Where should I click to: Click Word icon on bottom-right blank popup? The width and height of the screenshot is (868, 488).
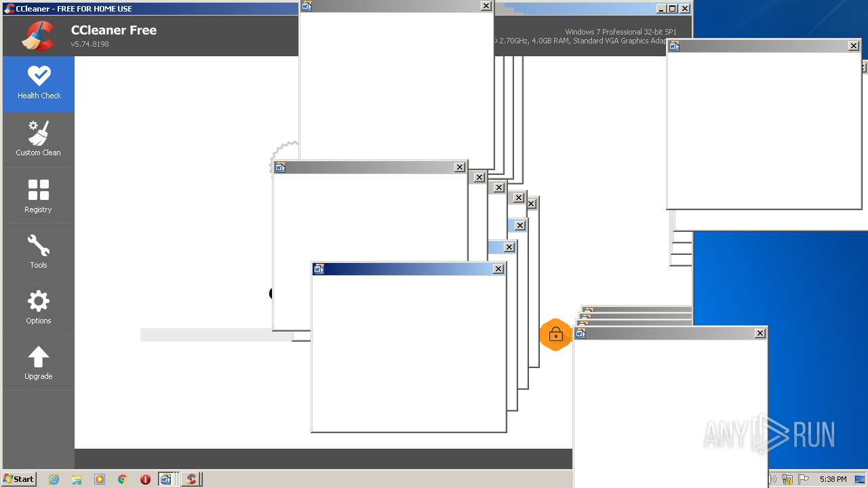pyautogui.click(x=580, y=333)
